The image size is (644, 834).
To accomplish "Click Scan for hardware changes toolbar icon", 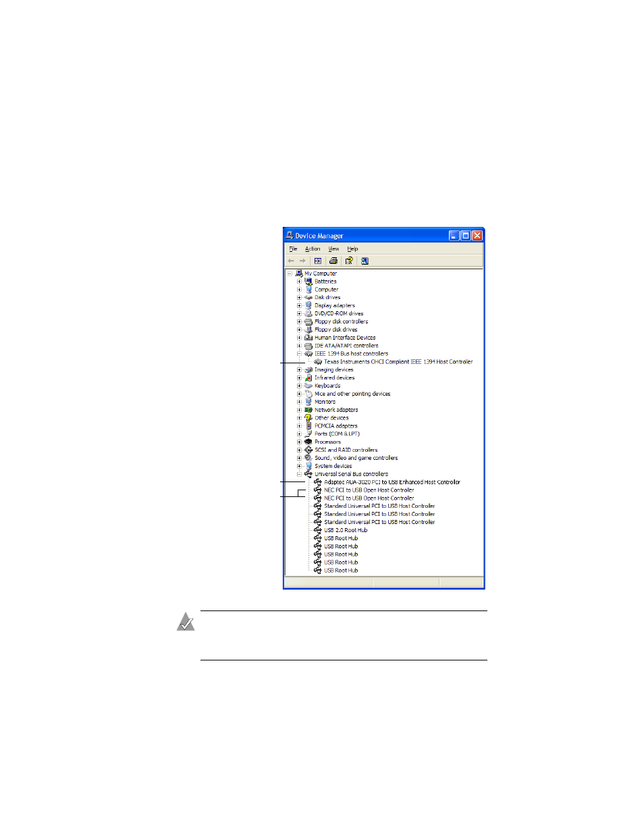I will click(x=365, y=261).
